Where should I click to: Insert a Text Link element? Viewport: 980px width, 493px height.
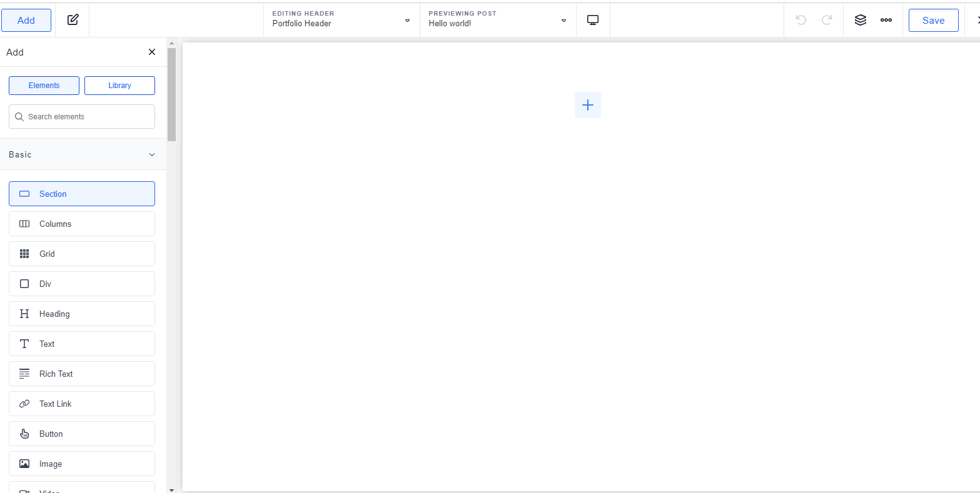click(82, 404)
